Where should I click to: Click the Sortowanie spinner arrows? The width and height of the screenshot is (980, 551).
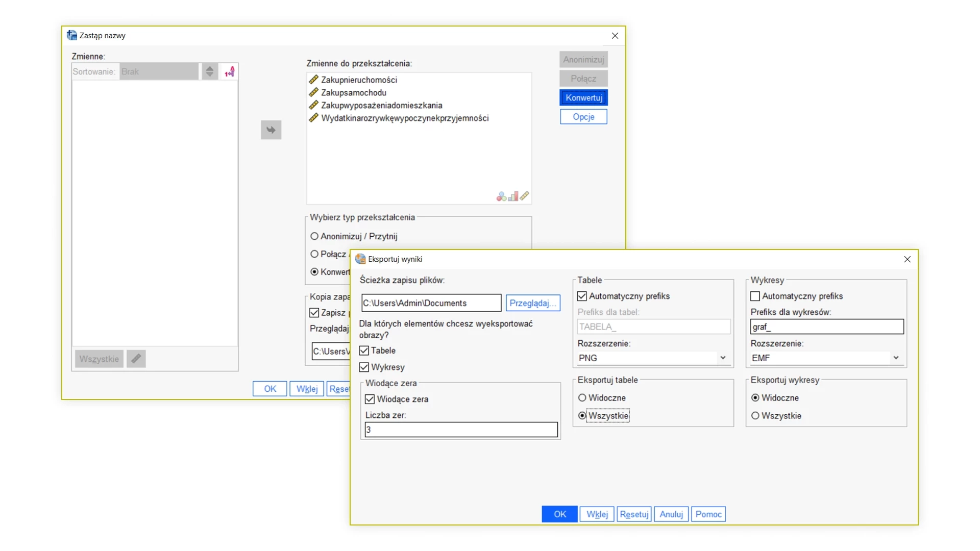click(209, 72)
